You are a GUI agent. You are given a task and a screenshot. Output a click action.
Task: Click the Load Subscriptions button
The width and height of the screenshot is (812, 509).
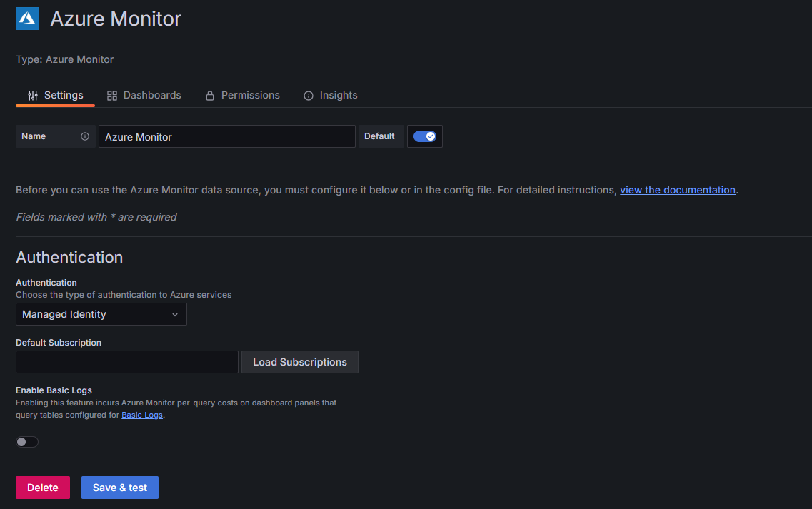[x=300, y=362]
